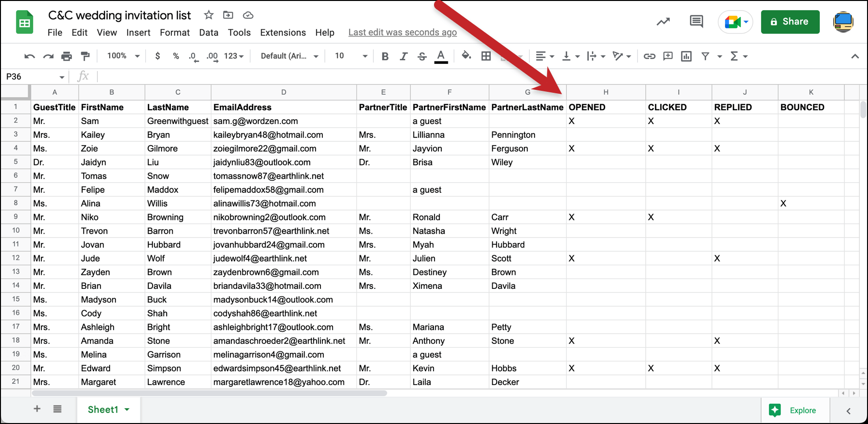Viewport: 868px width, 424px height.
Task: Open the text color picker
Action: [x=441, y=56]
